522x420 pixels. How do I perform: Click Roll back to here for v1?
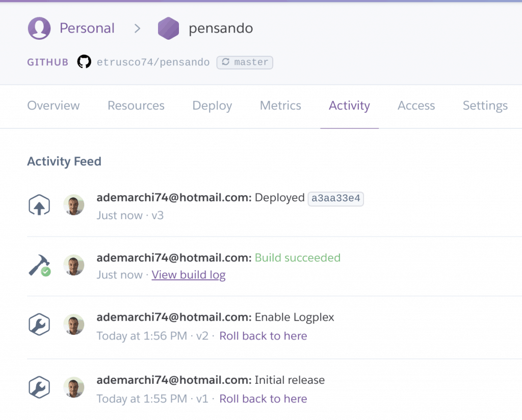click(x=263, y=399)
